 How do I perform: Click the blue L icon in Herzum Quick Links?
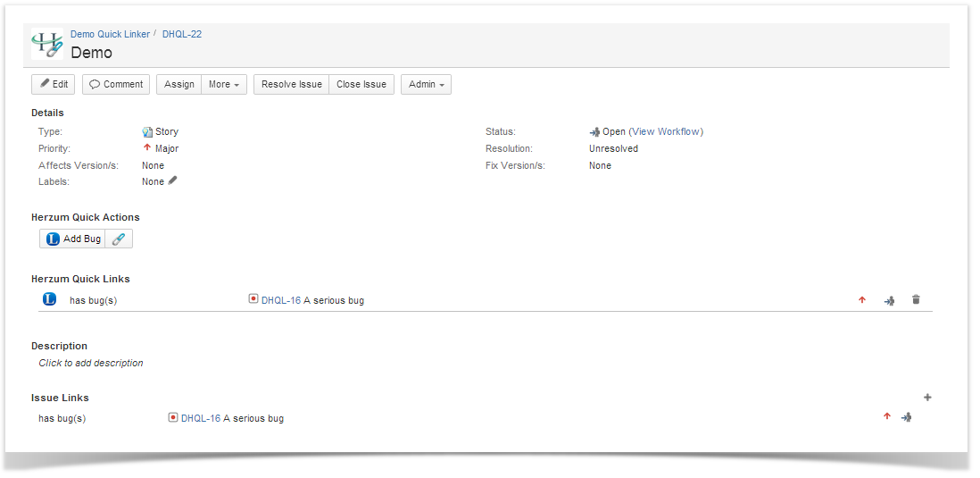[50, 299]
